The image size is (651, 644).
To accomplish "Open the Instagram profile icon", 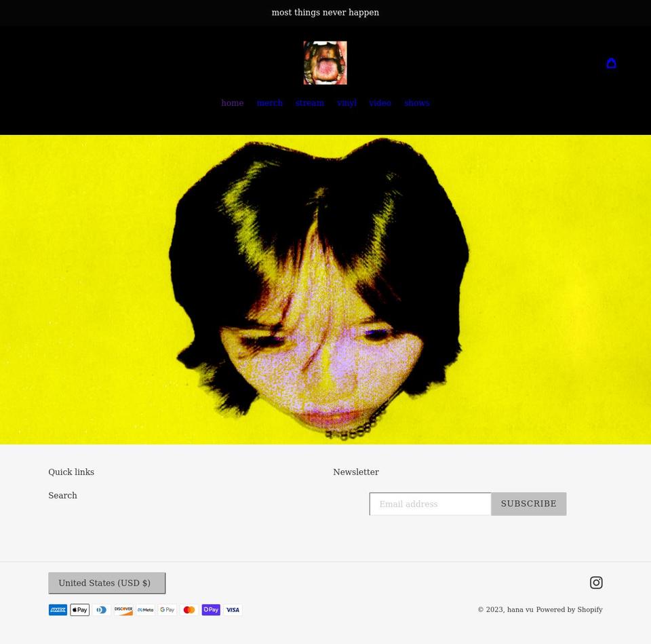I will click(x=596, y=582).
